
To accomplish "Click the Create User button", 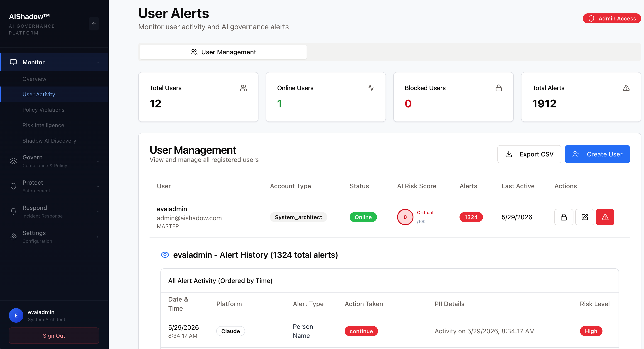I will tap(597, 154).
